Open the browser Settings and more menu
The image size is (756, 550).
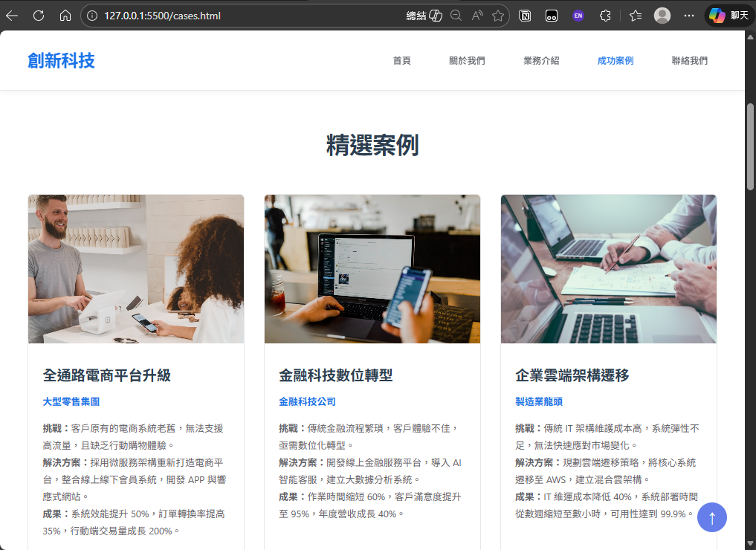[x=689, y=16]
